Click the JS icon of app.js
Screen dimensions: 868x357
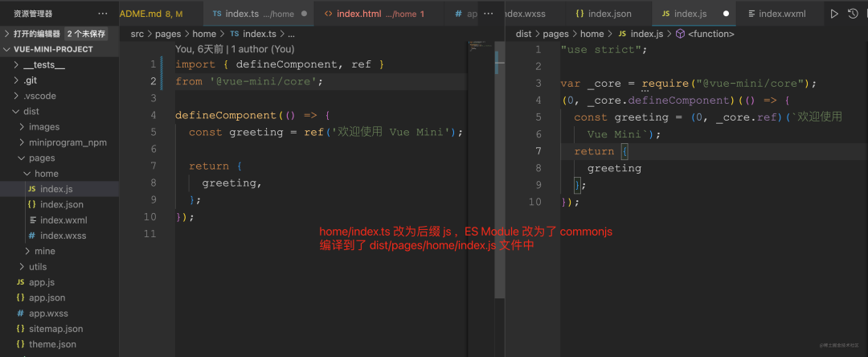[x=20, y=282]
